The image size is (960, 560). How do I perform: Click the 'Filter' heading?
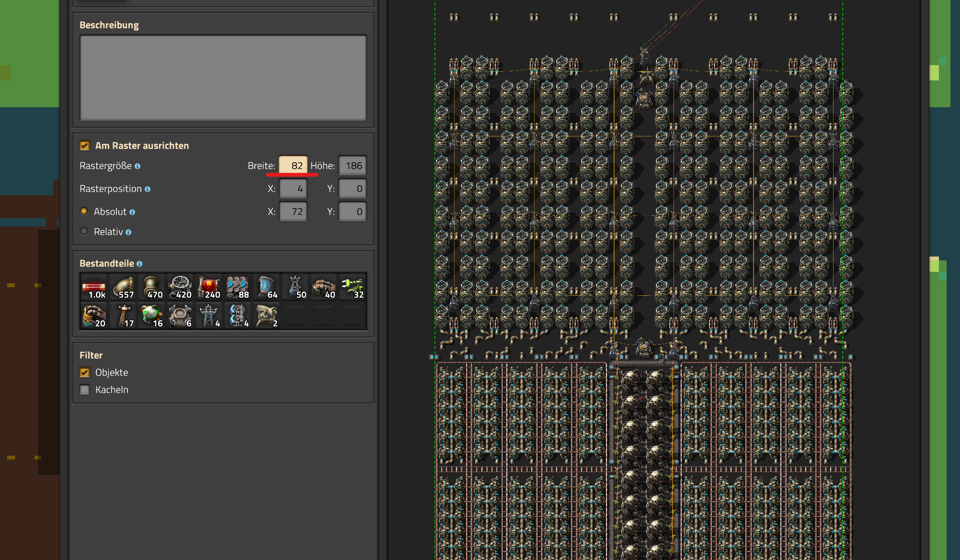pyautogui.click(x=91, y=355)
